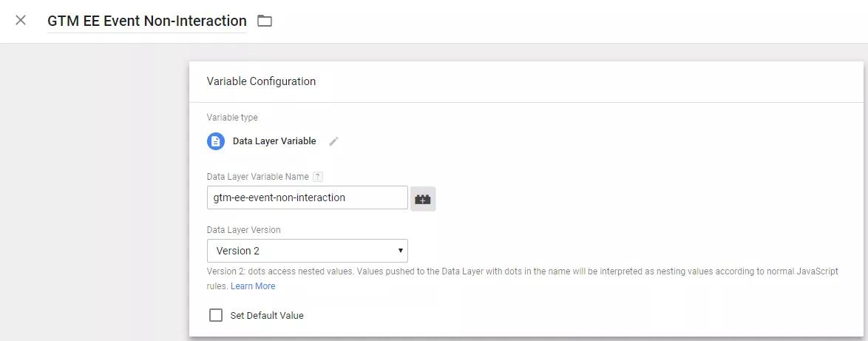This screenshot has height=341, width=868.
Task: Close the variable editor with the X
Action: click(21, 21)
